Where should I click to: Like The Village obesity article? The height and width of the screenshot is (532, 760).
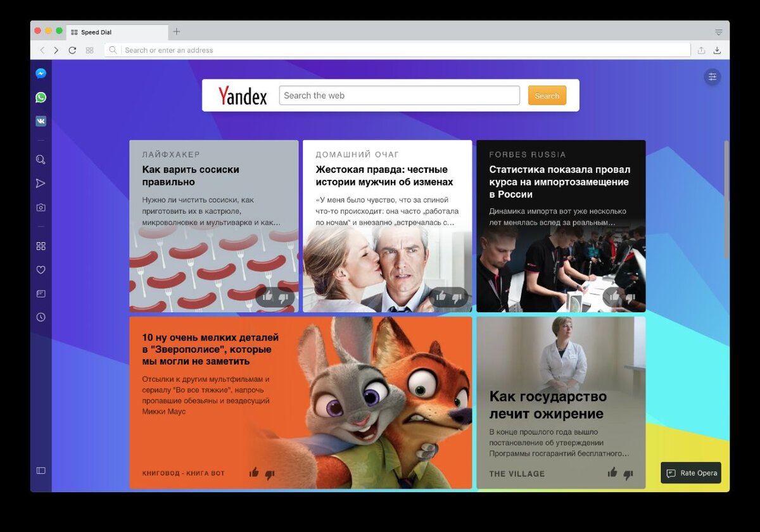point(612,472)
